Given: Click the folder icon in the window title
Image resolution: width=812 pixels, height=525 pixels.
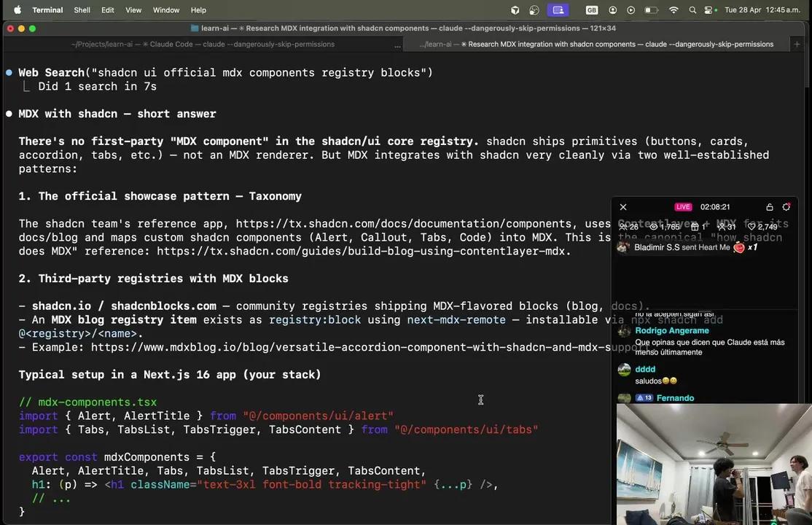Looking at the screenshot, I should tap(195, 28).
